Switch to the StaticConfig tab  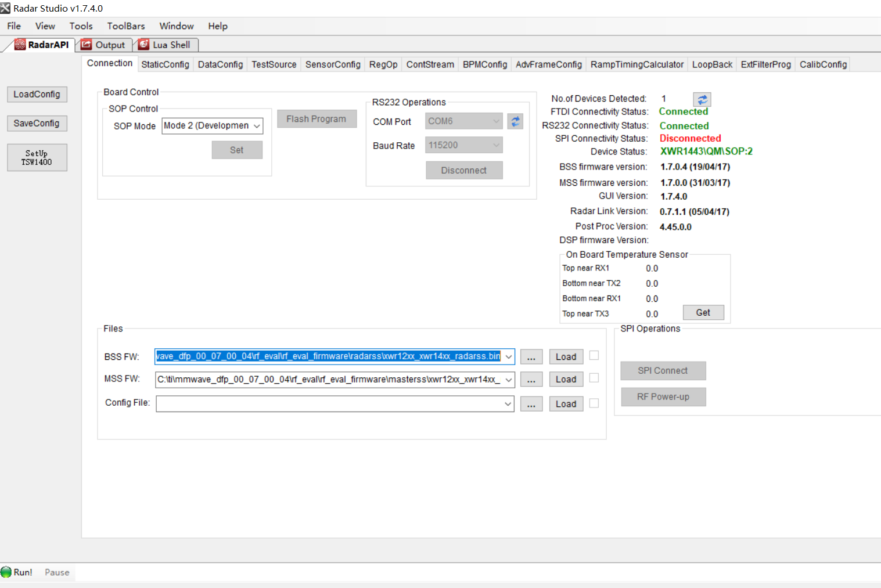click(x=165, y=64)
